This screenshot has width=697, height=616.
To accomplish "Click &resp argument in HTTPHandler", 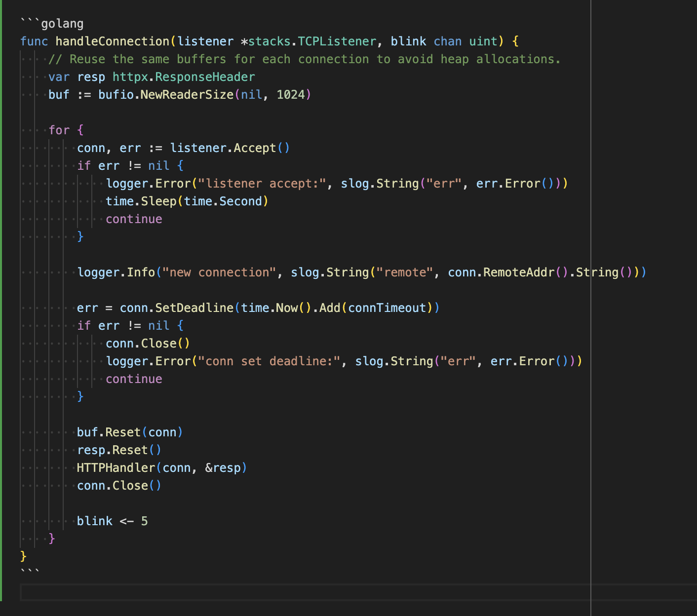I will click(223, 468).
